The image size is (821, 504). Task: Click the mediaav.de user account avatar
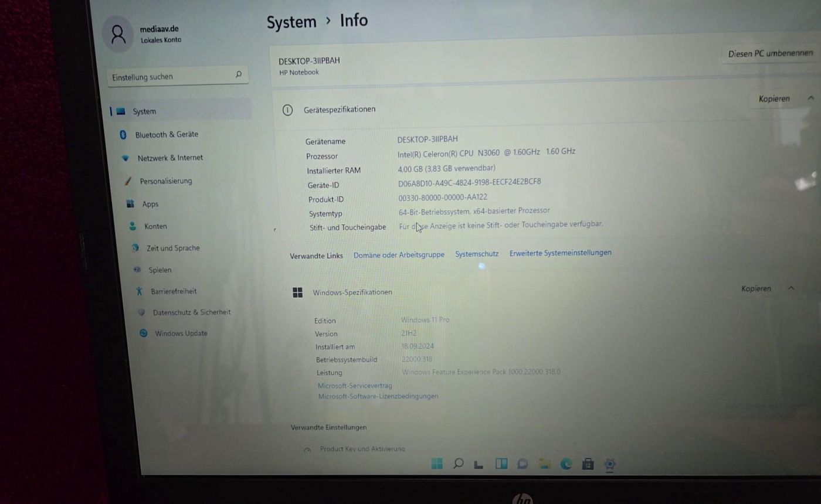point(118,34)
